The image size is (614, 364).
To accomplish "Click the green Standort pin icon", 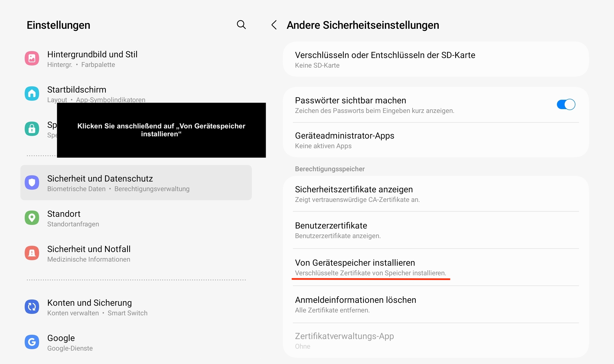I will coord(32,218).
